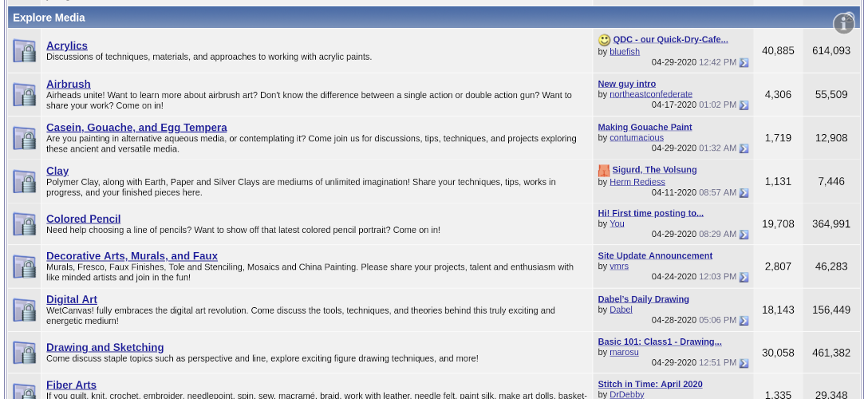Open Decorative Arts, Murals, and Faux forum
The image size is (868, 399).
tap(132, 256)
